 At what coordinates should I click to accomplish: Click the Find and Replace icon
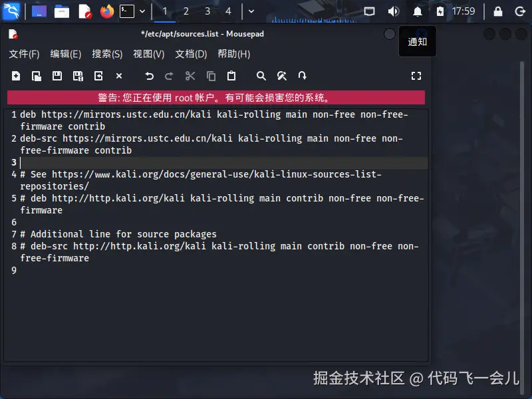pyautogui.click(x=281, y=76)
